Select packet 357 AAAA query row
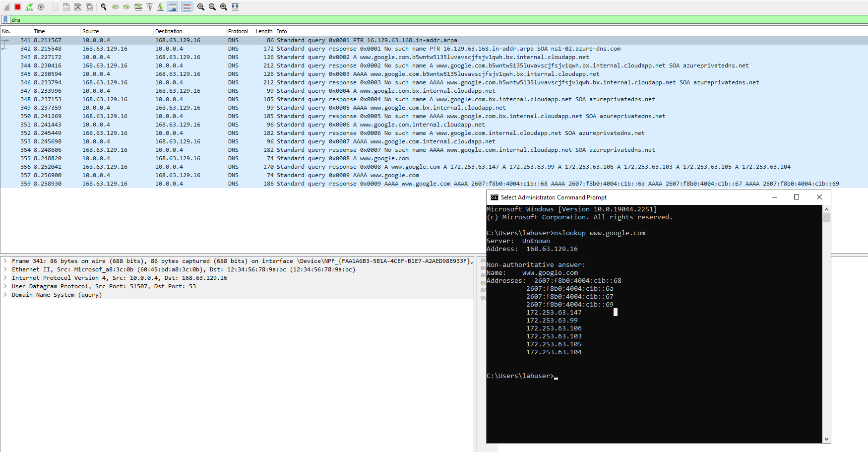Viewport: 868px width, 452px height. click(434, 175)
